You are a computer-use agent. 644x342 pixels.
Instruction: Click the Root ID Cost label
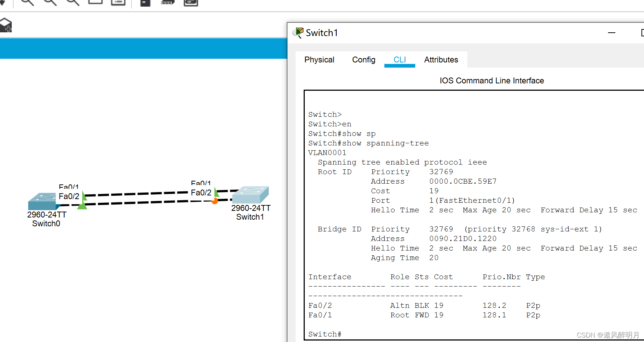point(380,191)
